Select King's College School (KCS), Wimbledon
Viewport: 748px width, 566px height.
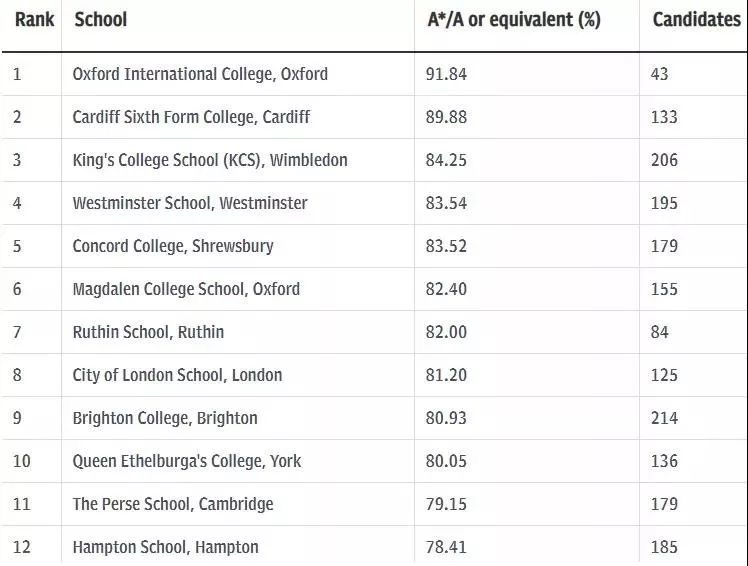click(210, 160)
